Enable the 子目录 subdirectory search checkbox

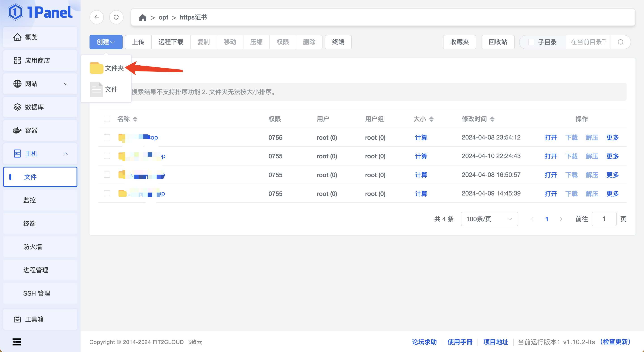[x=531, y=42]
